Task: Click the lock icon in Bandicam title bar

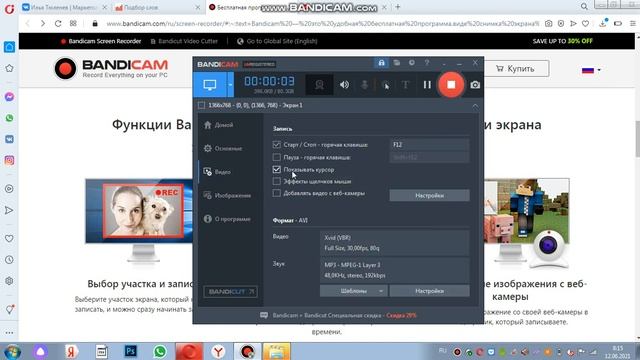Action: (x=381, y=63)
